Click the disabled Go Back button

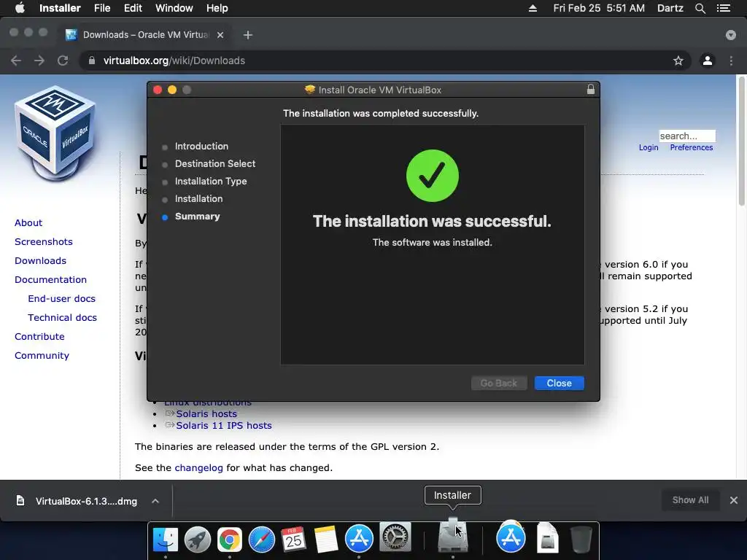point(499,384)
